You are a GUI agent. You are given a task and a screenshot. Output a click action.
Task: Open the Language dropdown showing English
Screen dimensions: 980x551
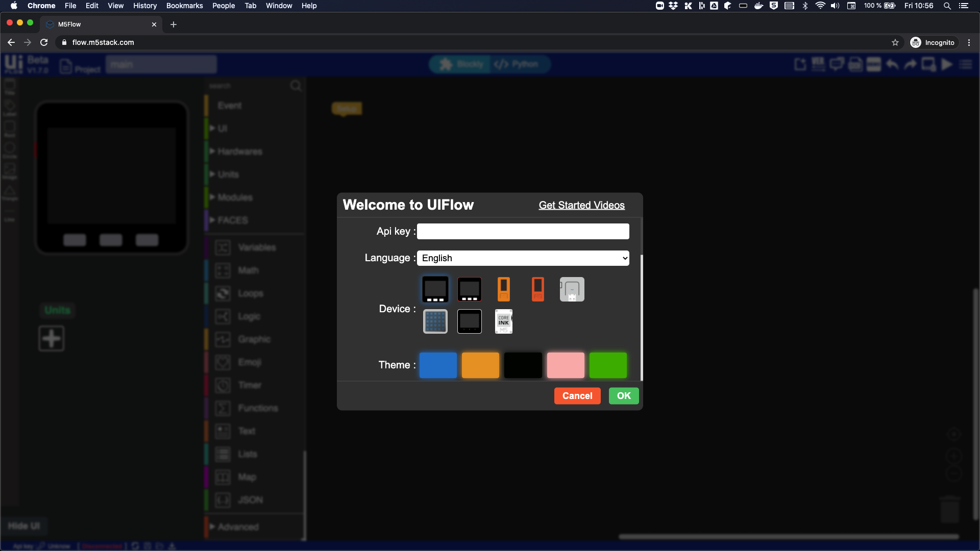pos(523,258)
